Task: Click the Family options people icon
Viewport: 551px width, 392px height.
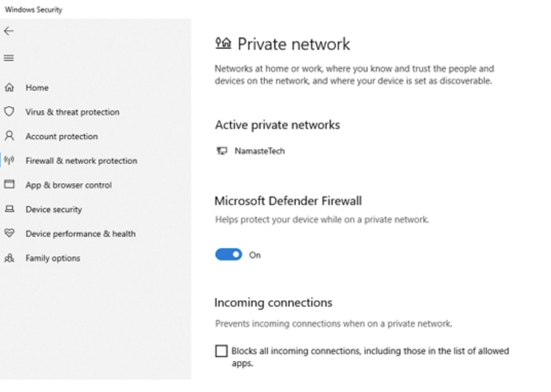Action: [9, 258]
